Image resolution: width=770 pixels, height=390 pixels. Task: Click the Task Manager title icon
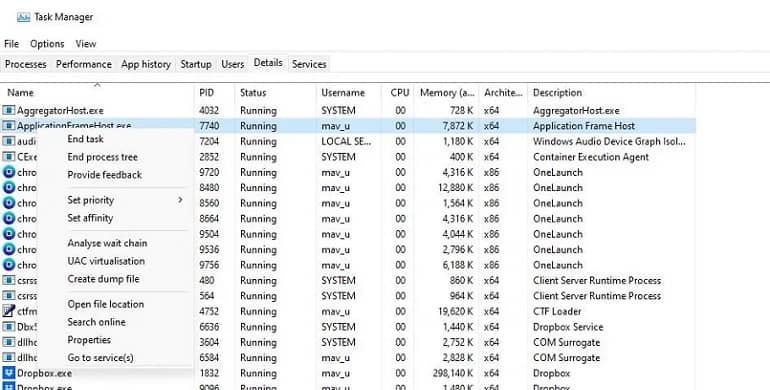(23, 17)
